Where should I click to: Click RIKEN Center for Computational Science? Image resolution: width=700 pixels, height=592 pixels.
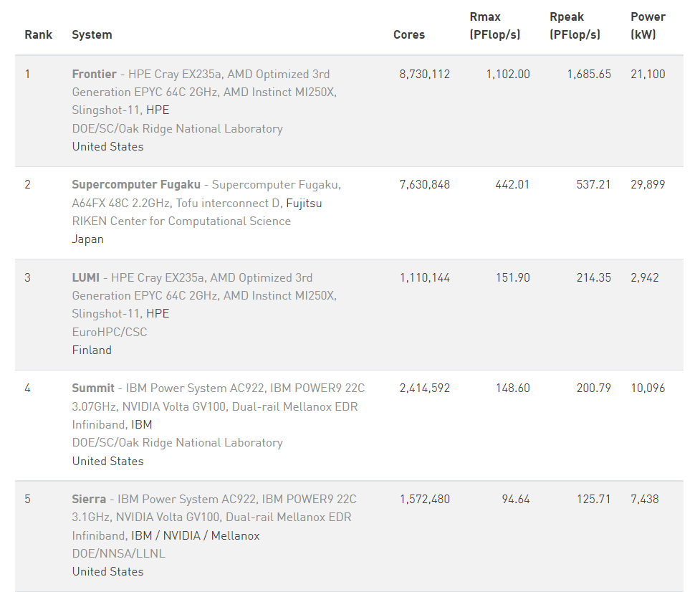pyautogui.click(x=181, y=221)
